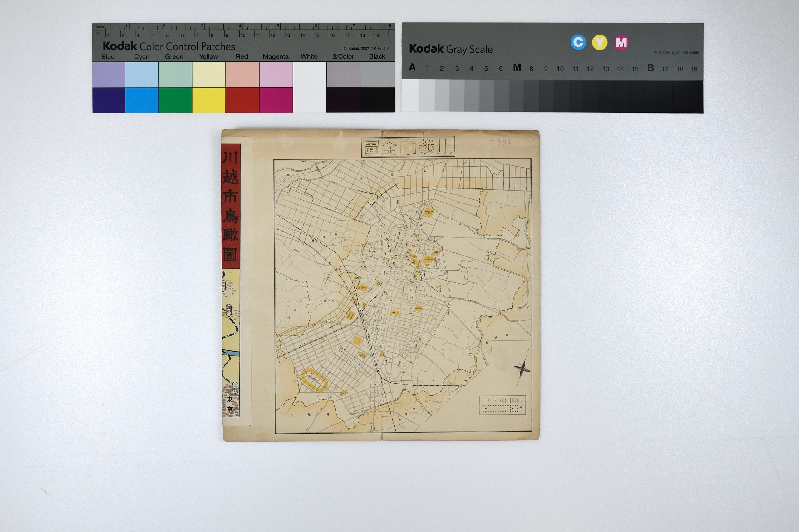Click the 'Red' patch label
The height and width of the screenshot is (532, 799).
point(242,57)
